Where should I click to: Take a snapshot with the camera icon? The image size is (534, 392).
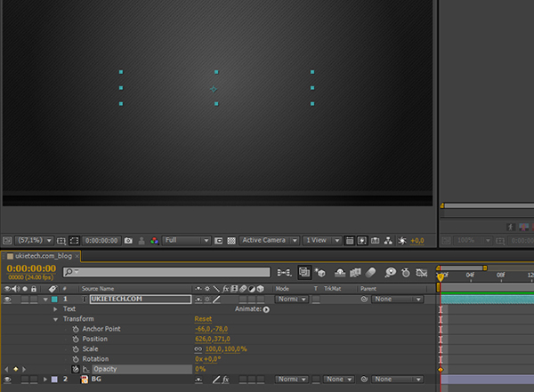128,241
